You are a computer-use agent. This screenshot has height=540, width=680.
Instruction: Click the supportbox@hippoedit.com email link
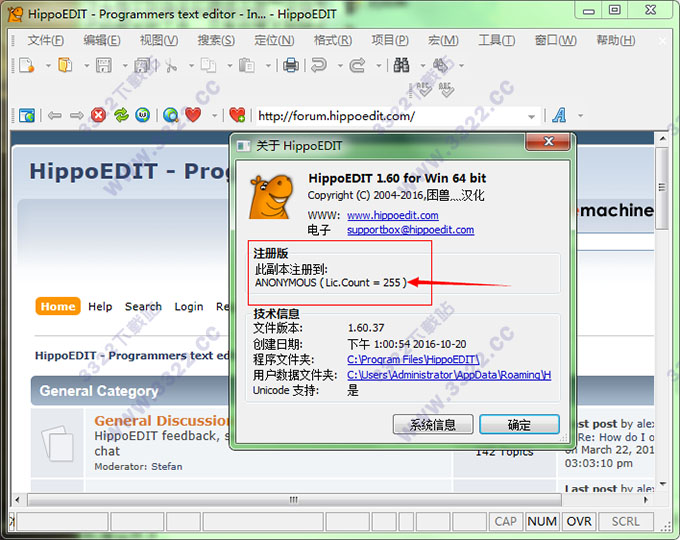(x=410, y=230)
